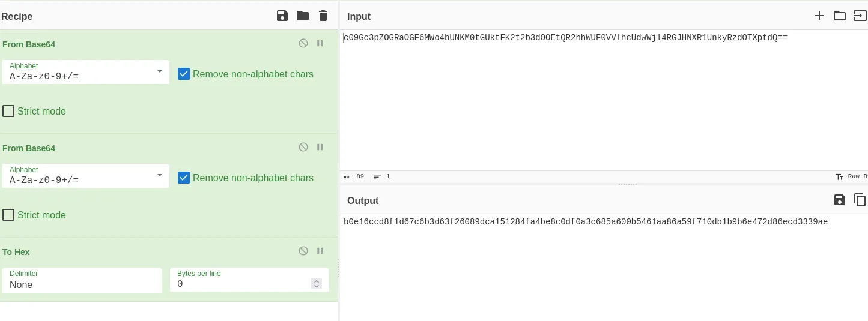Click the Base64 input text
Image resolution: width=868 pixels, height=321 pixels.
[565, 38]
